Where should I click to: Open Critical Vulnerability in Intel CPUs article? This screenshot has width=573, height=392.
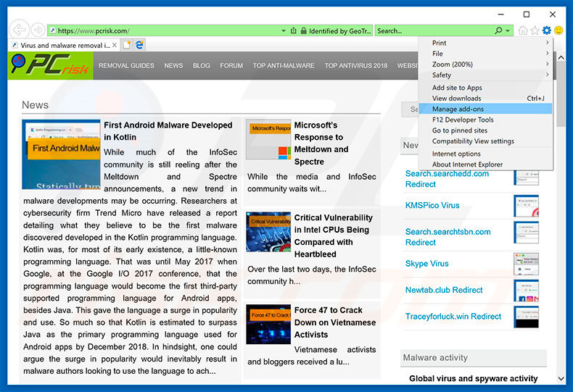pyautogui.click(x=333, y=235)
